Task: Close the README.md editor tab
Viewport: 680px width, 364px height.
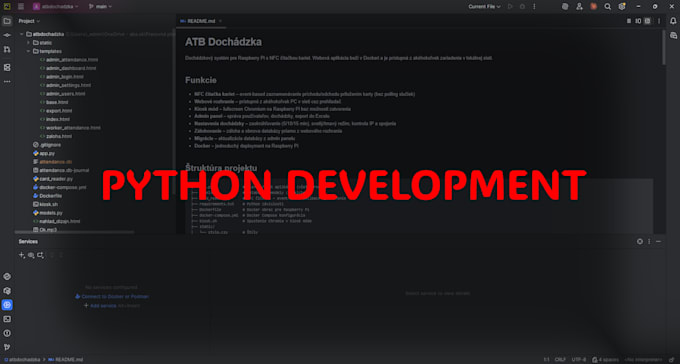Action: point(220,21)
